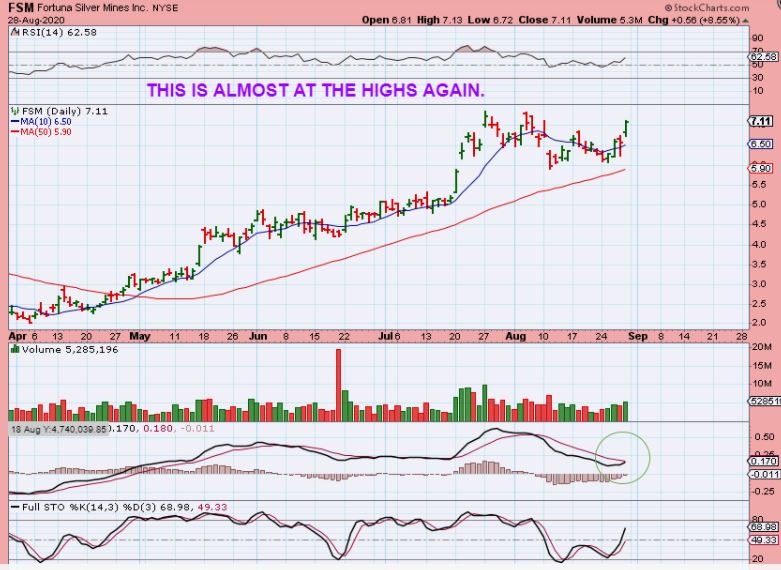Open the StockCharts.com link

point(707,7)
